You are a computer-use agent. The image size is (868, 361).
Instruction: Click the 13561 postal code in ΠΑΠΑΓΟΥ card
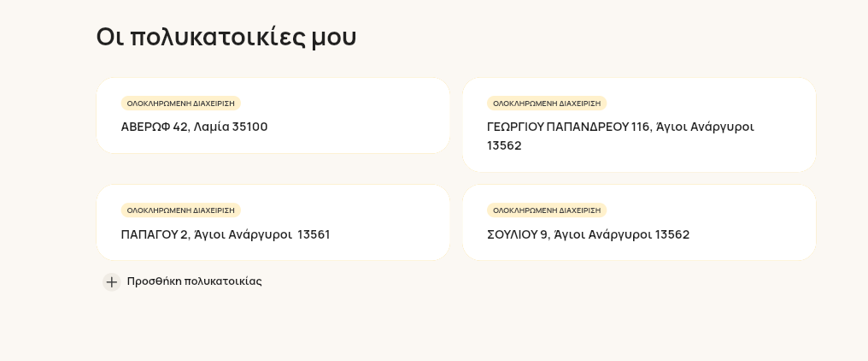(314, 234)
